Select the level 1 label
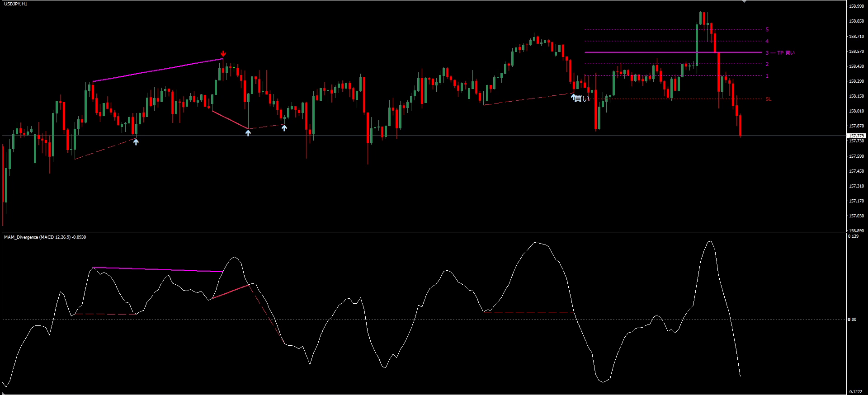 (767, 76)
